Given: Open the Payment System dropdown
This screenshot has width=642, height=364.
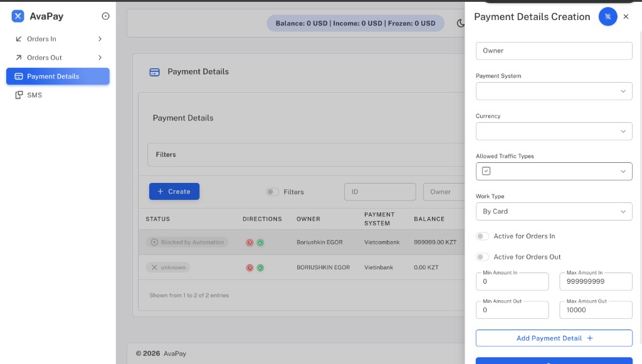Looking at the screenshot, I should point(554,91).
